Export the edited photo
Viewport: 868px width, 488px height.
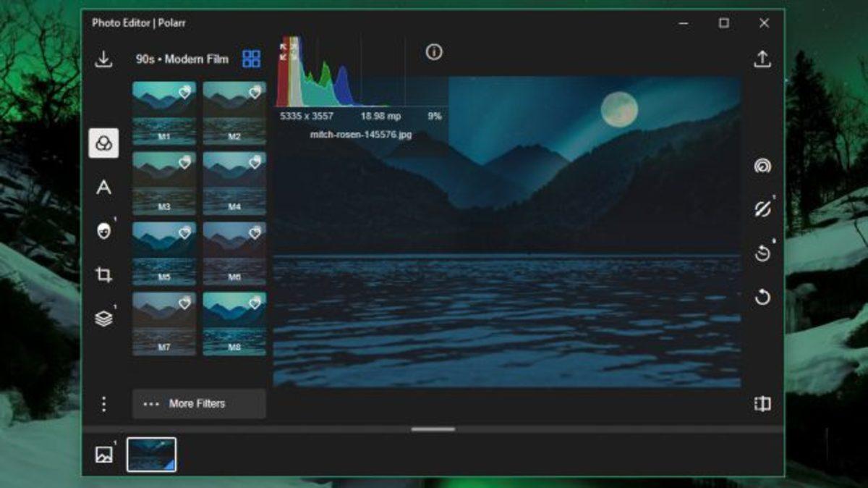click(x=762, y=60)
